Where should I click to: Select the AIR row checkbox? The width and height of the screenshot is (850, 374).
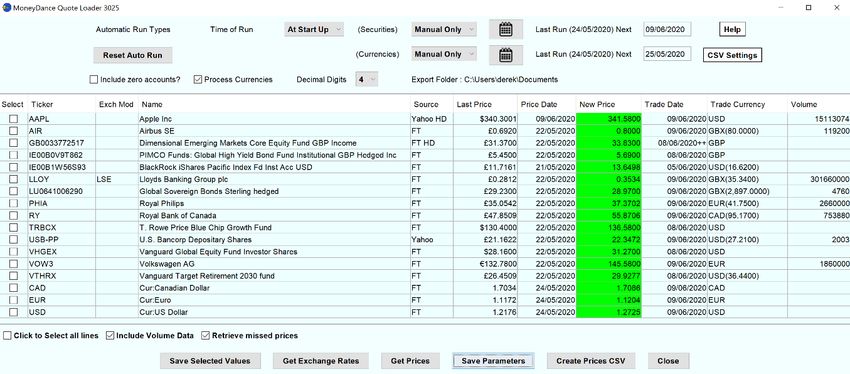tap(14, 131)
